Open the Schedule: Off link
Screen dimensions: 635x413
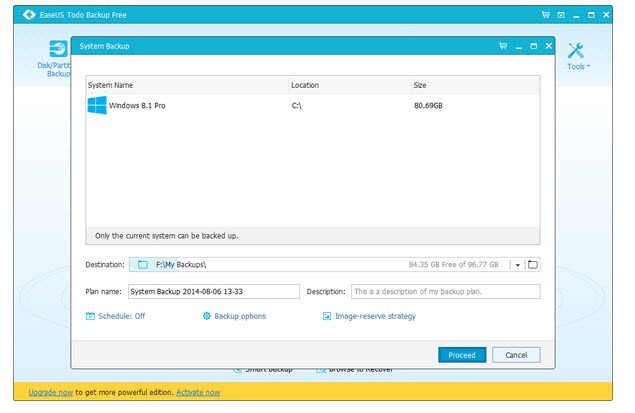[121, 316]
